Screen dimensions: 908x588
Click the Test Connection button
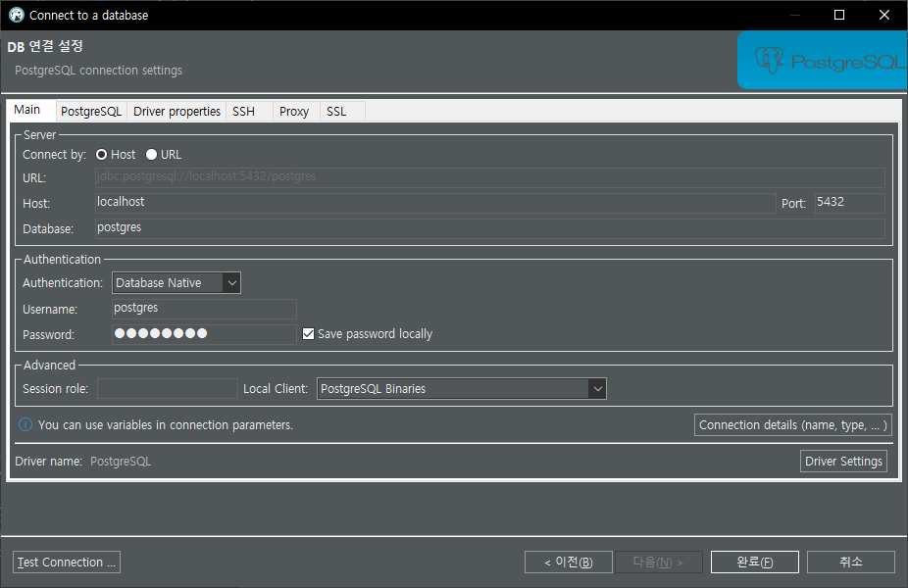point(67,562)
